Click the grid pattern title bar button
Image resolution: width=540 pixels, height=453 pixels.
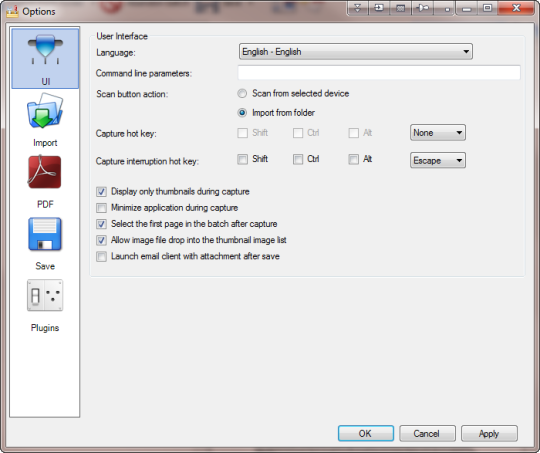400,8
